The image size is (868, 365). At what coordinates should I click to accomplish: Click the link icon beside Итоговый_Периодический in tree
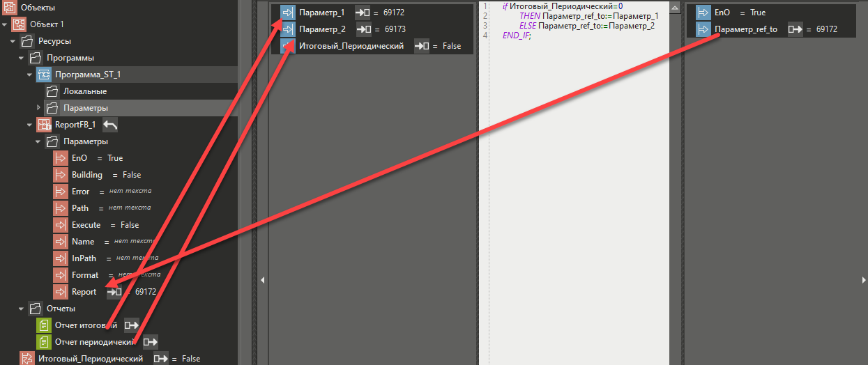coord(161,359)
